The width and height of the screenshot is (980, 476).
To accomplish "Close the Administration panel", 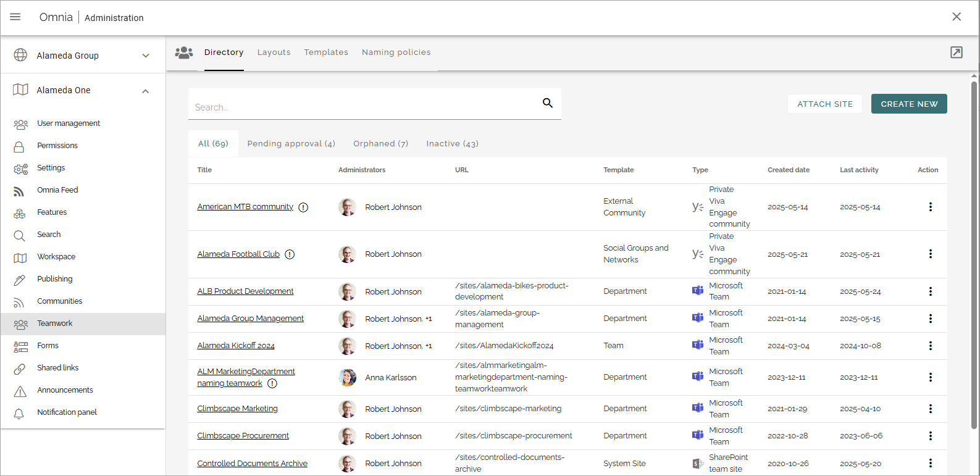I will (x=957, y=17).
